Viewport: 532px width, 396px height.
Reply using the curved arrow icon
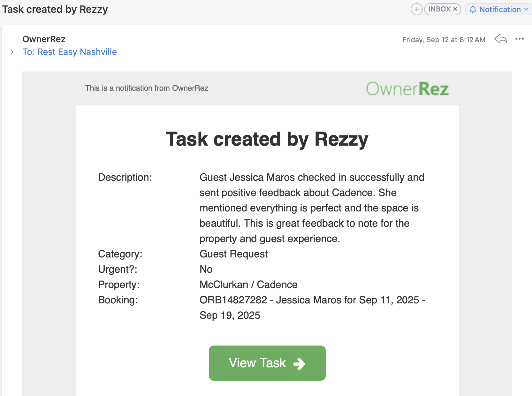click(x=500, y=39)
